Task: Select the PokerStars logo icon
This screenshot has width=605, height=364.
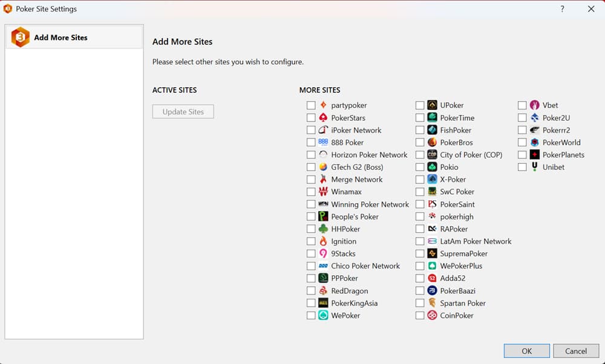Action: 322,117
